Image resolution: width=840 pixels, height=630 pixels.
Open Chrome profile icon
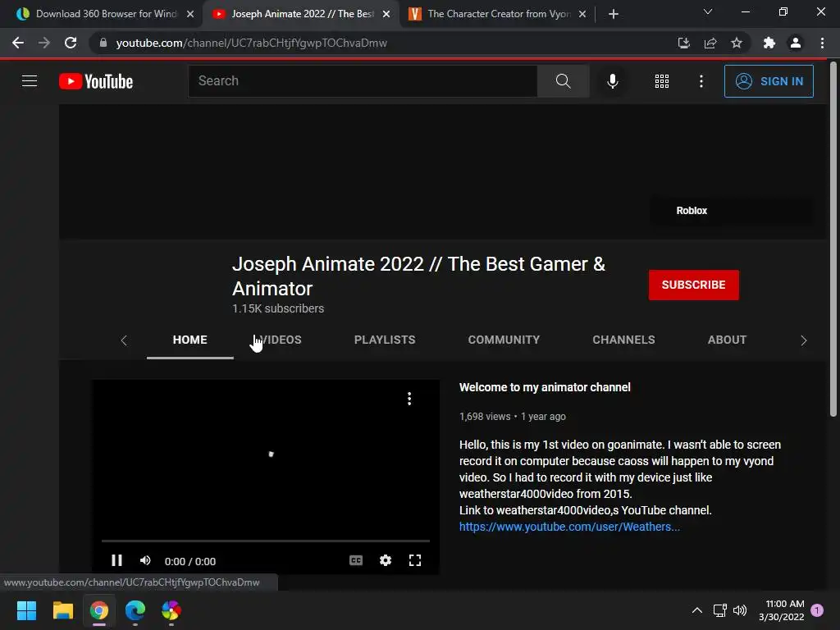click(796, 43)
